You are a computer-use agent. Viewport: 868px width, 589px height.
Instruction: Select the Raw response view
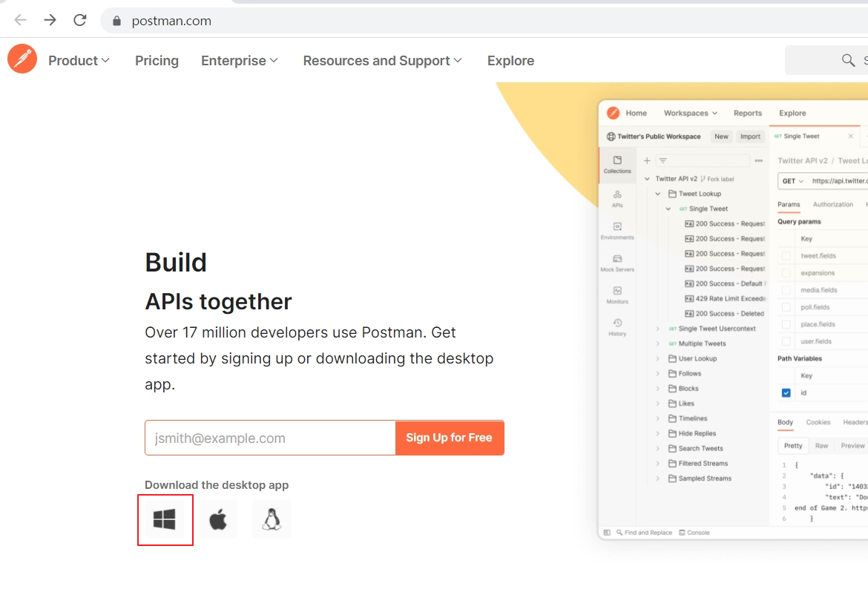coord(821,446)
